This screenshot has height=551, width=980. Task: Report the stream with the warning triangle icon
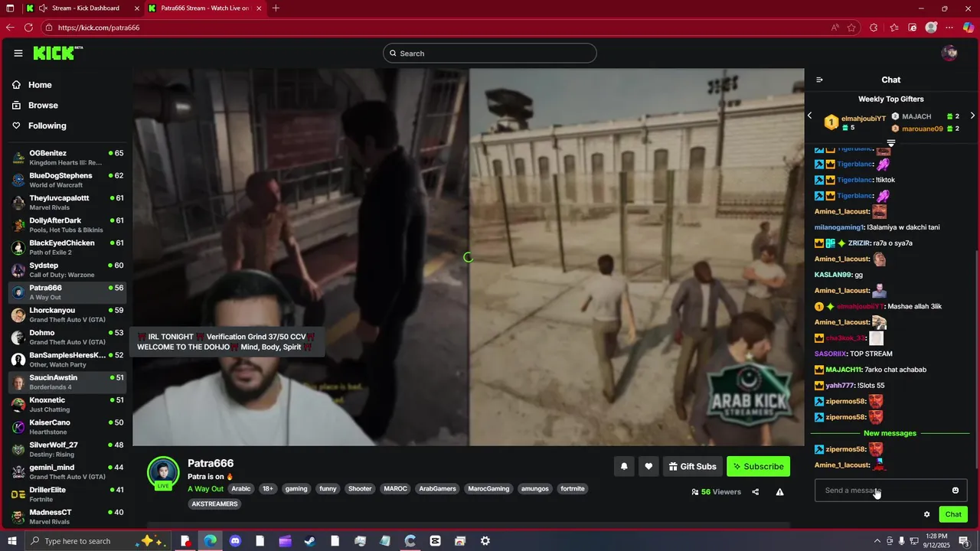[779, 492]
